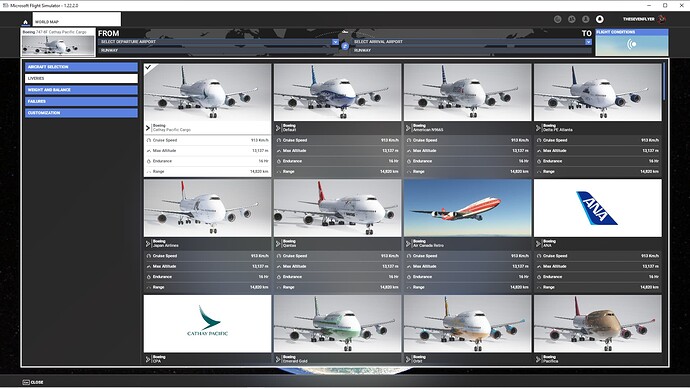
Task: Expand arrow beside Air Canada Retro name
Action: point(408,244)
